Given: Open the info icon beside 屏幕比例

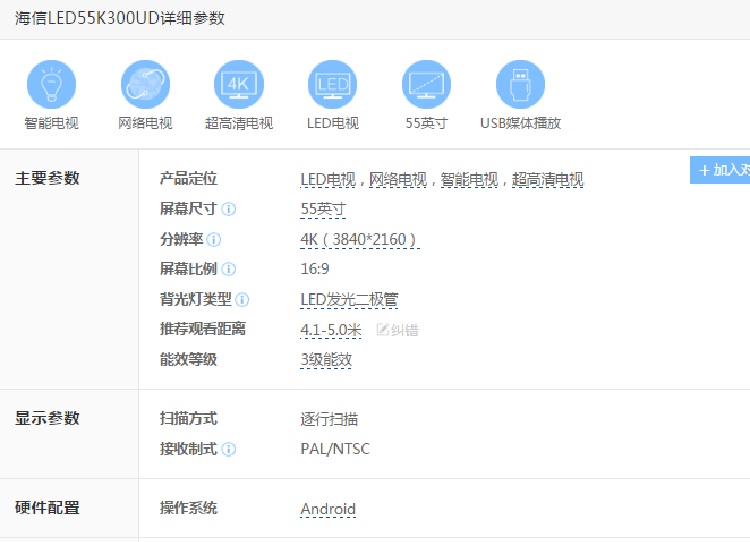Looking at the screenshot, I should [x=229, y=269].
